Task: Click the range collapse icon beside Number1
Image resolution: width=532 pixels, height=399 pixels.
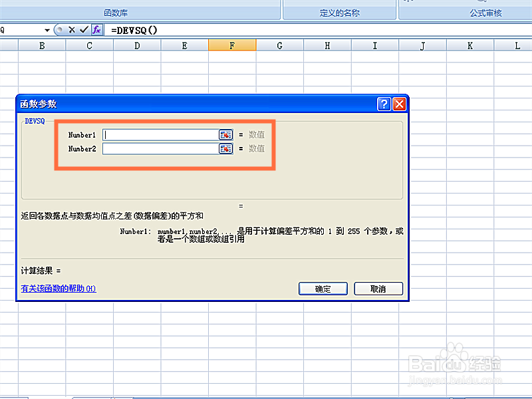Action: (225, 134)
